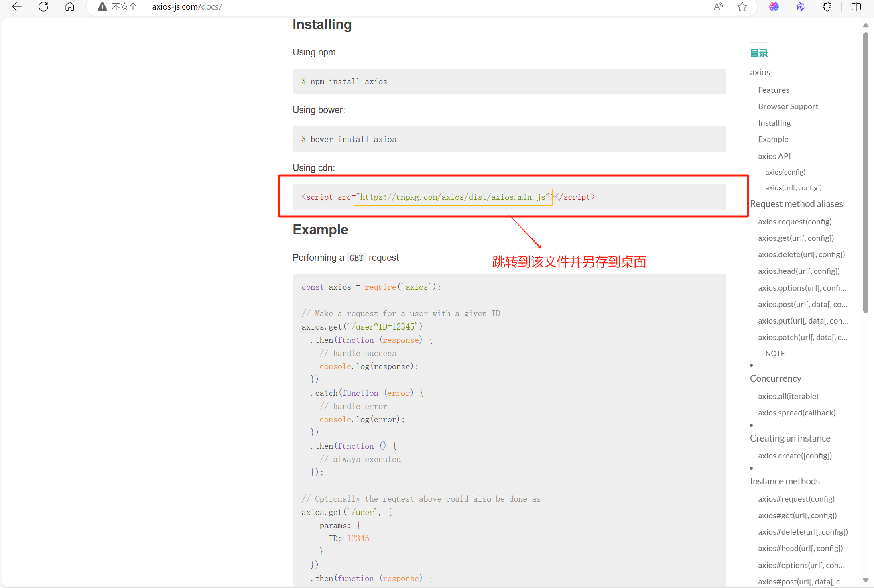
Task: Open the read aloud icon
Action: (718, 6)
